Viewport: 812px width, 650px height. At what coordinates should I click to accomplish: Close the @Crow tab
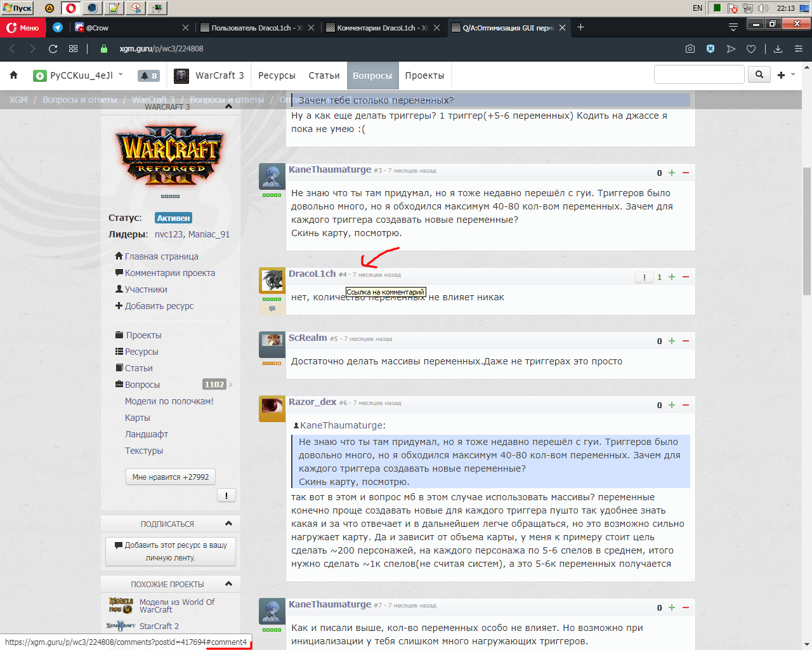tap(185, 28)
